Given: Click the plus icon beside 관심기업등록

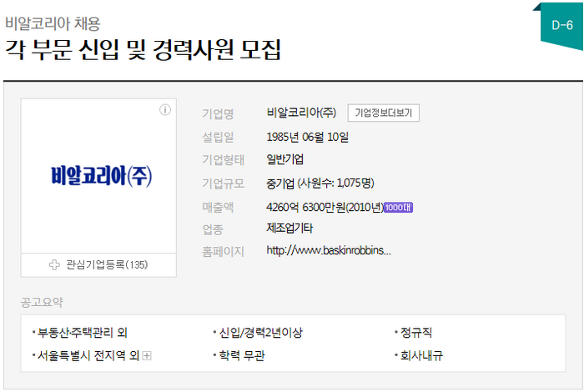Looking at the screenshot, I should tap(54, 264).
